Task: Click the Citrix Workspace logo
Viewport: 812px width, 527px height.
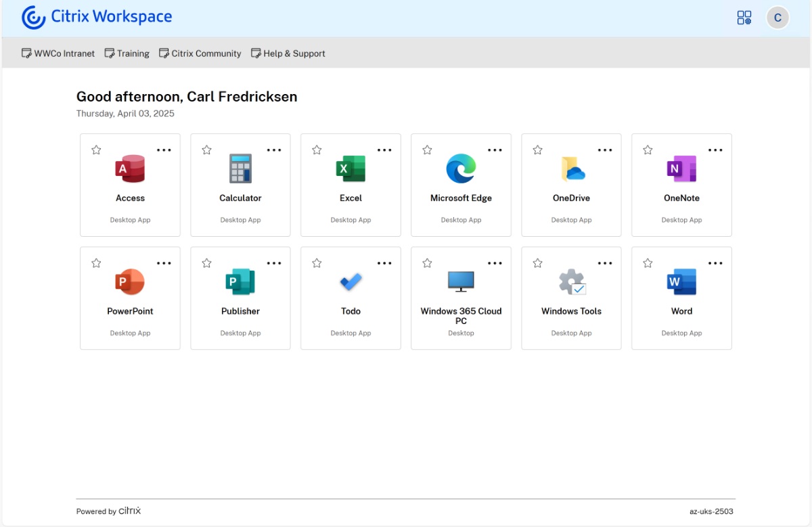Action: (97, 17)
